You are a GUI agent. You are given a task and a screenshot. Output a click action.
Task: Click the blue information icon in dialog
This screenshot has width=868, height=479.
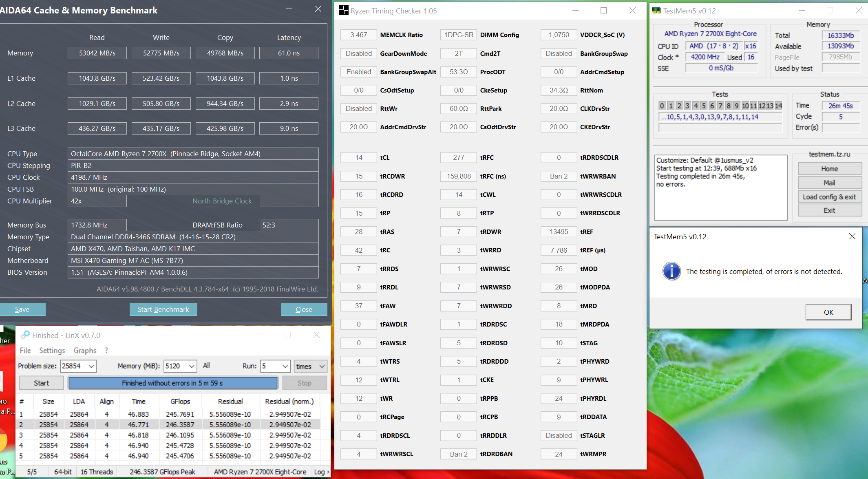point(671,271)
